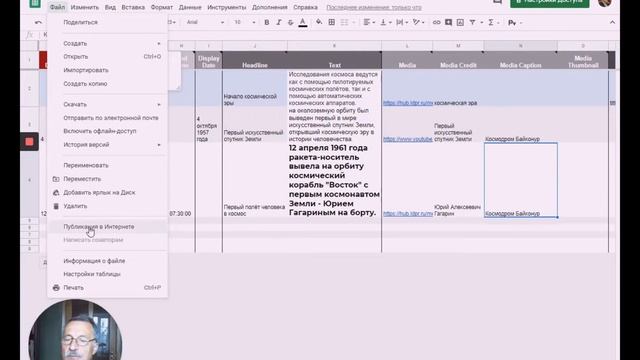This screenshot has width=640, height=360.
Task: Click the Добавить ярлык на Диск icon
Action: [56, 192]
